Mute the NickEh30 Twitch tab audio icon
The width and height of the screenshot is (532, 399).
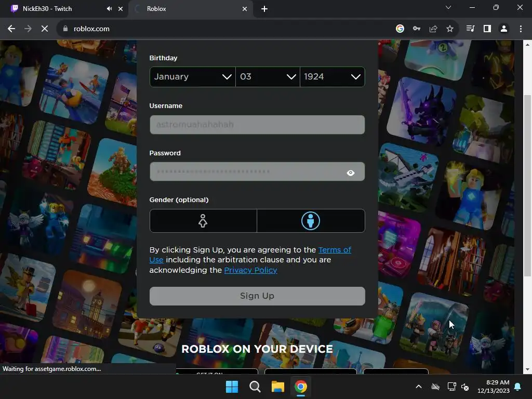point(109,9)
